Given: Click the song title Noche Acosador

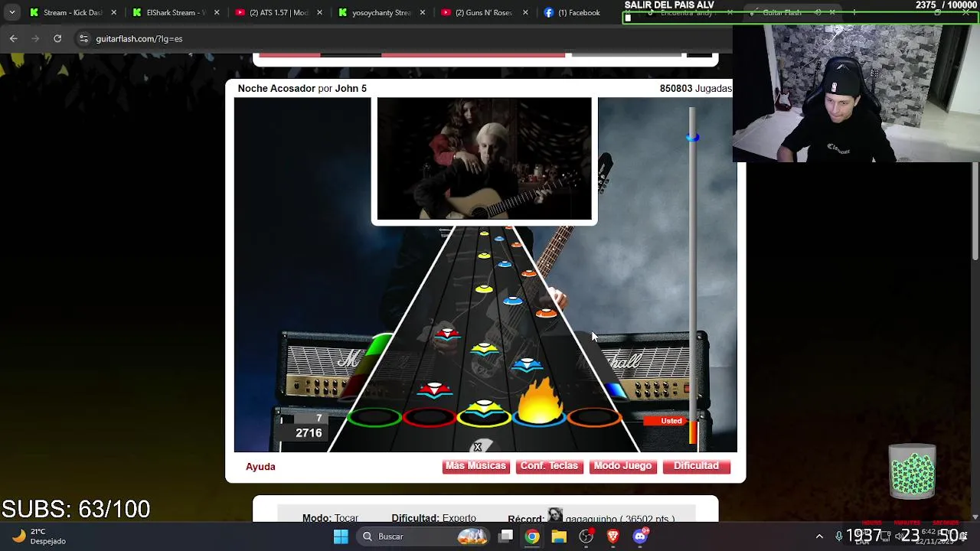Looking at the screenshot, I should click(276, 89).
